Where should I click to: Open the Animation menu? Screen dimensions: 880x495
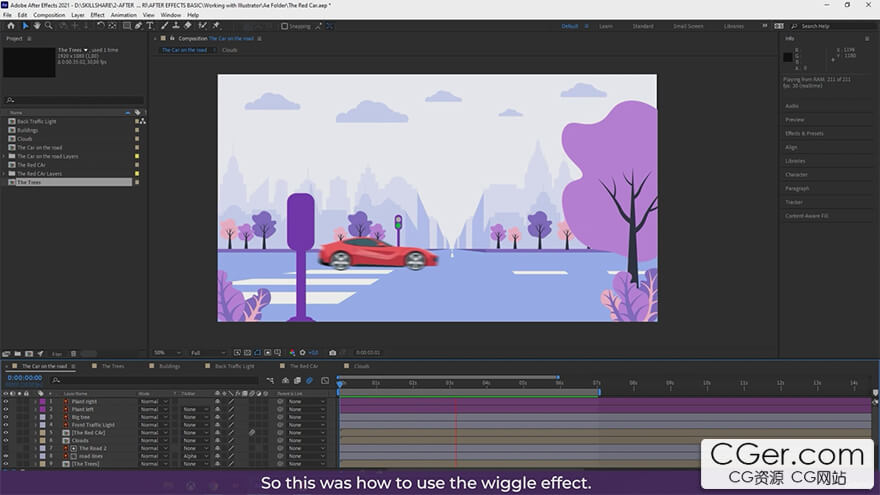[x=123, y=15]
